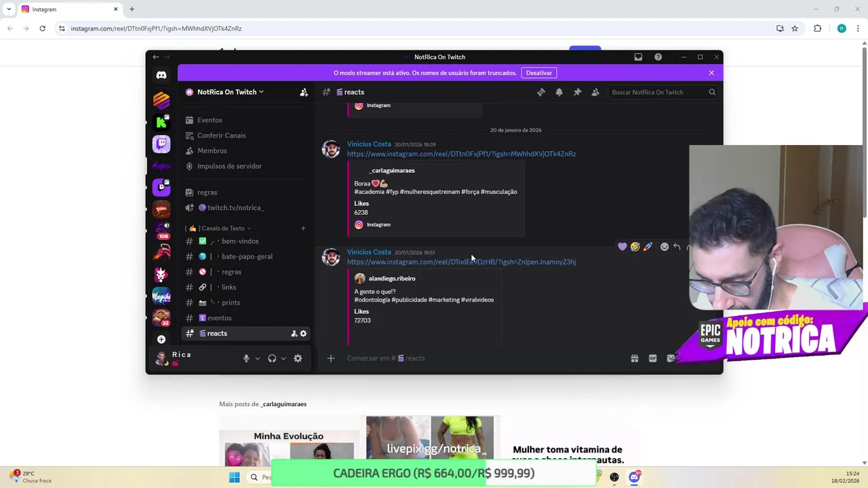Toggle member list icon in header
The height and width of the screenshot is (488, 868).
point(595,92)
